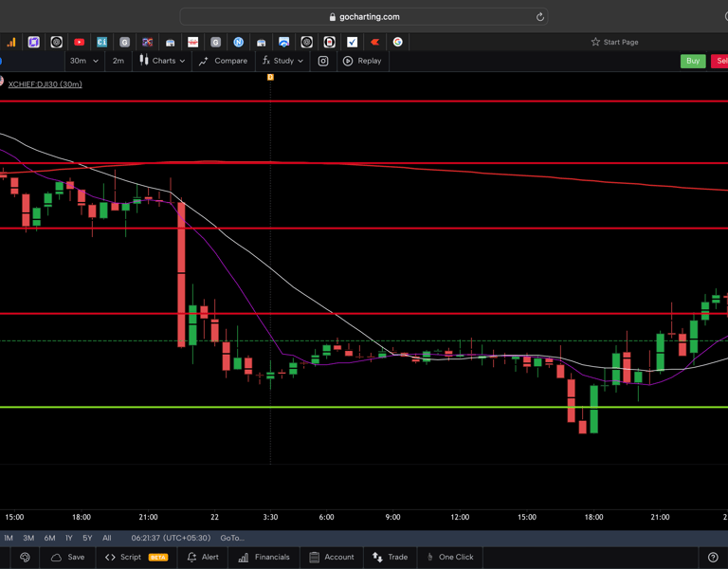
Task: Click the 06:21:37 (UTC+05:30) timezone clock
Action: (x=171, y=538)
